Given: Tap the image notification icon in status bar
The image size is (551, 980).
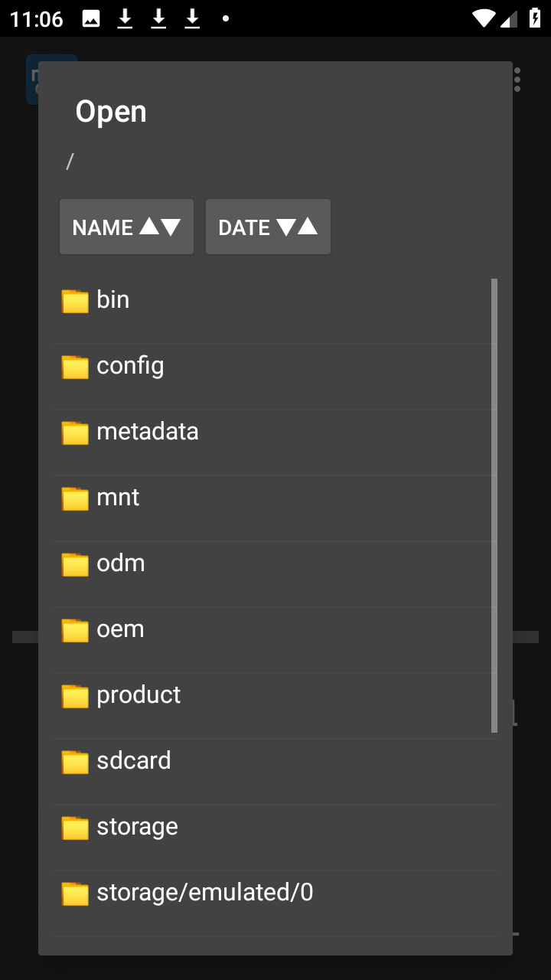Looking at the screenshot, I should [91, 19].
